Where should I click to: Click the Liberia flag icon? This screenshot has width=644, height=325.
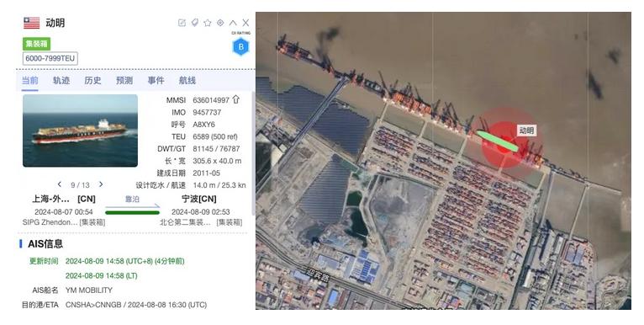pyautogui.click(x=32, y=23)
